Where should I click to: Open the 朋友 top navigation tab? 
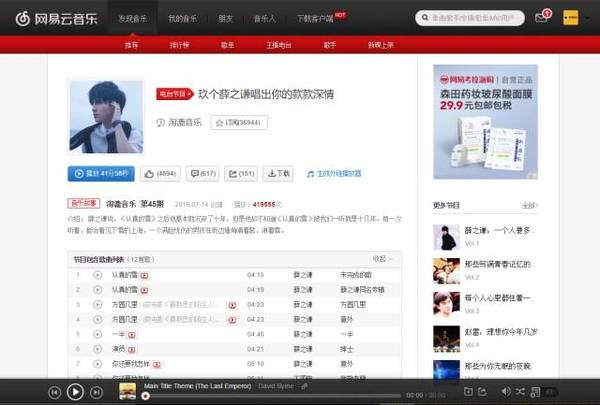pos(225,18)
